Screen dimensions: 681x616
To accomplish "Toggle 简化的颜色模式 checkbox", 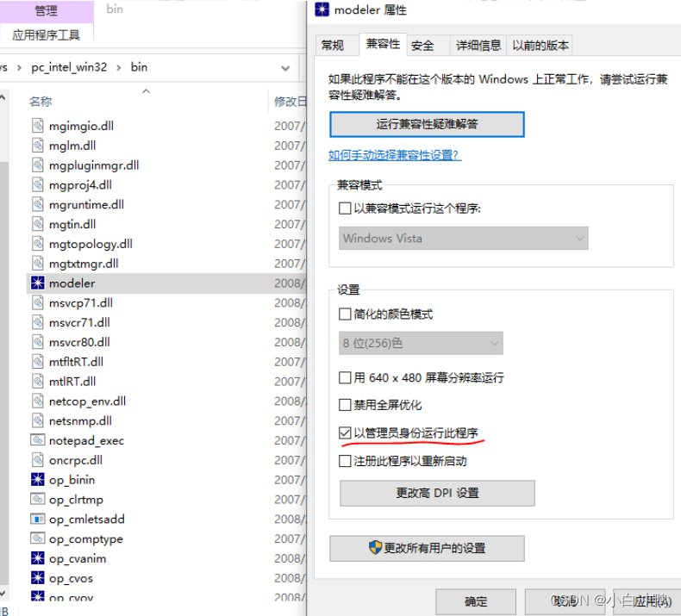I will (x=345, y=314).
